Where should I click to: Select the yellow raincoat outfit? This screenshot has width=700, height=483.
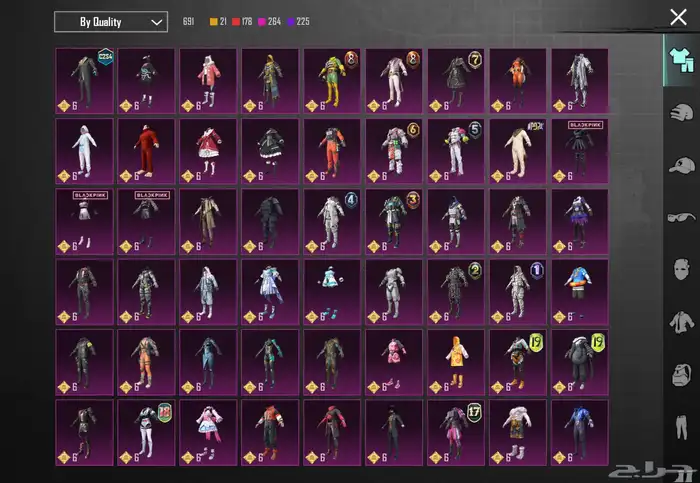456,362
